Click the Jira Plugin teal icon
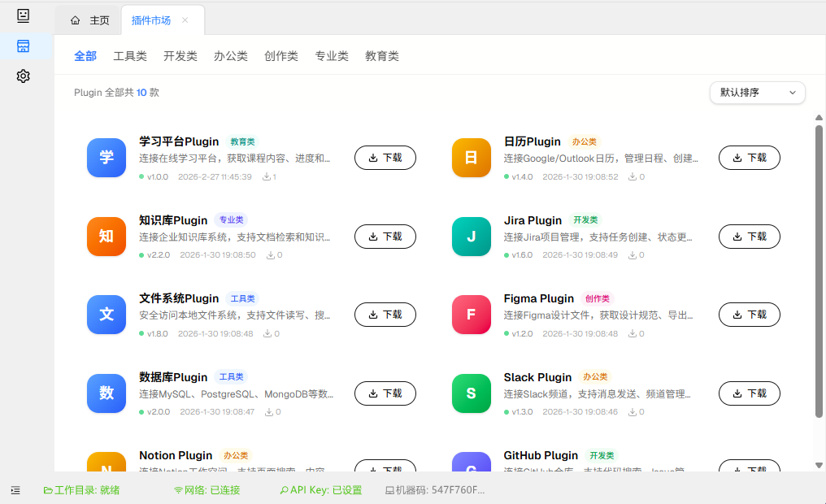 click(472, 237)
